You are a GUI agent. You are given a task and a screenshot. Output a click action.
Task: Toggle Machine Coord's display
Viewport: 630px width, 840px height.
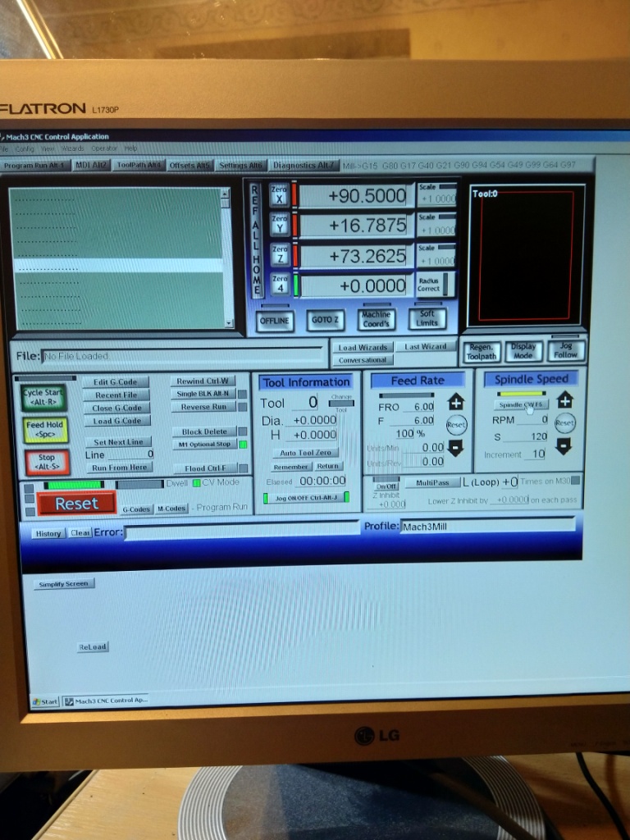click(x=376, y=319)
